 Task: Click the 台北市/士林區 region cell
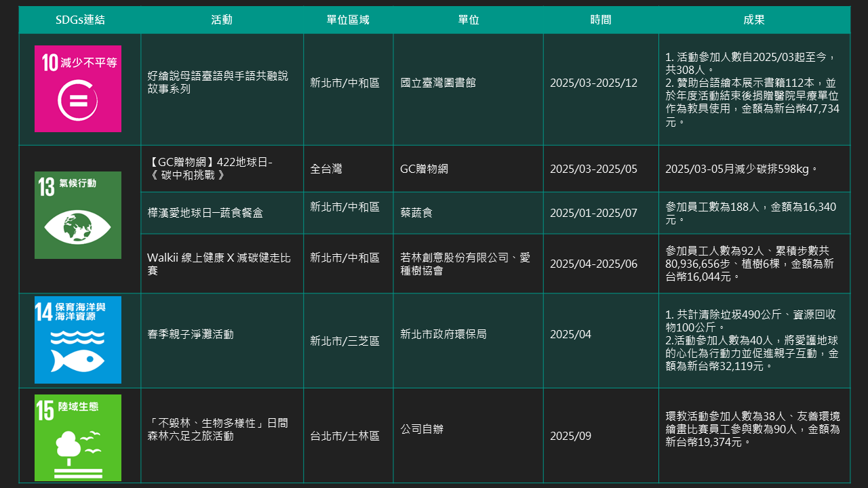(x=344, y=436)
